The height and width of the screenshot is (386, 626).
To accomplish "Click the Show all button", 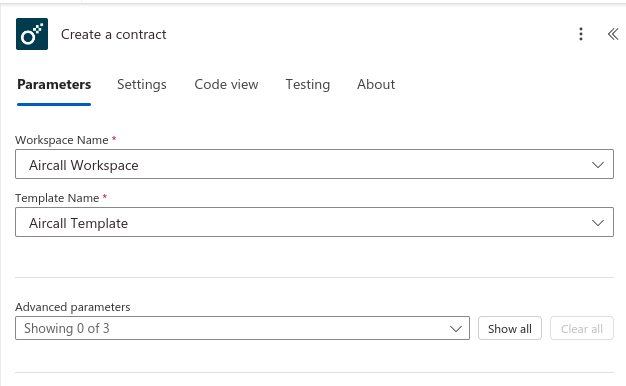I will (510, 329).
